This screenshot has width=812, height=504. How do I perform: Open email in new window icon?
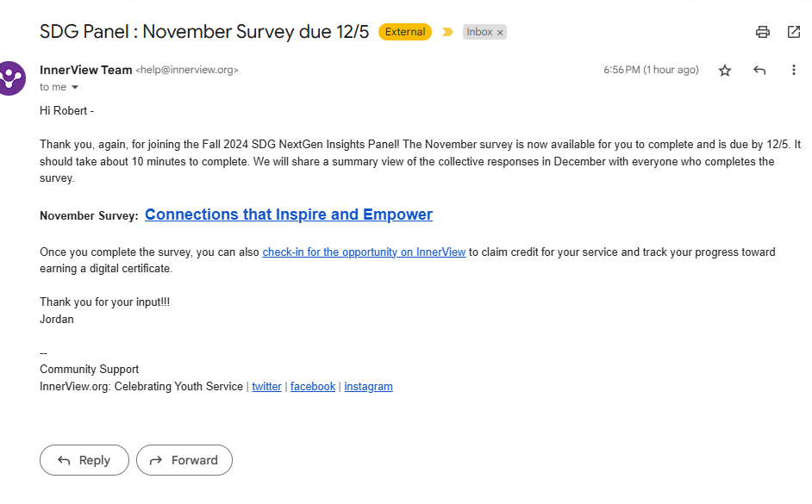[x=794, y=32]
